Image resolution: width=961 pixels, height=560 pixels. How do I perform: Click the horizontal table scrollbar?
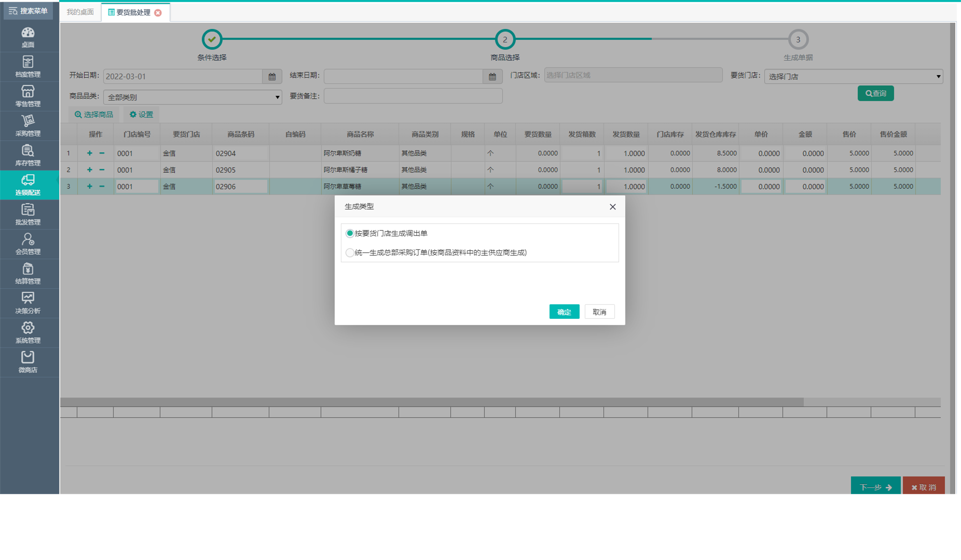(432, 402)
